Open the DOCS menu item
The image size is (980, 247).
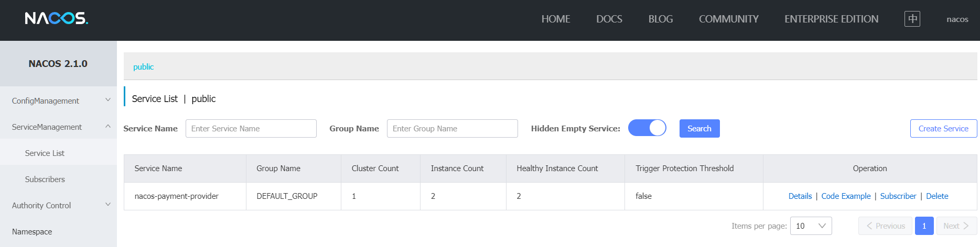(x=609, y=19)
